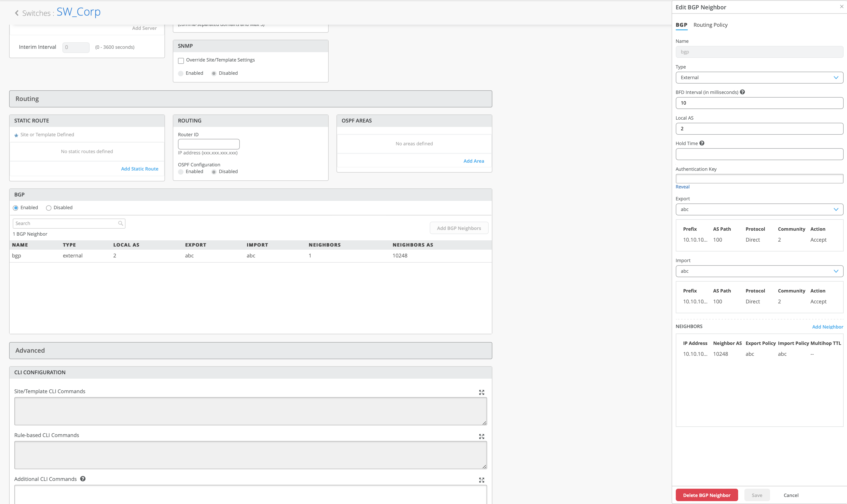This screenshot has height=504, width=847.
Task: Open the Import policy dropdown
Action: pos(759,271)
